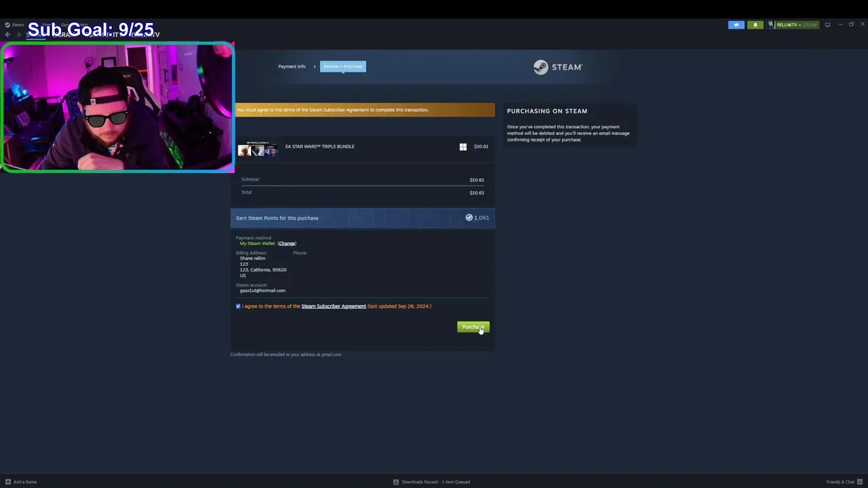Click the PURCHASING ON STEAM heading
Image resolution: width=868 pixels, height=488 pixels.
click(x=547, y=111)
